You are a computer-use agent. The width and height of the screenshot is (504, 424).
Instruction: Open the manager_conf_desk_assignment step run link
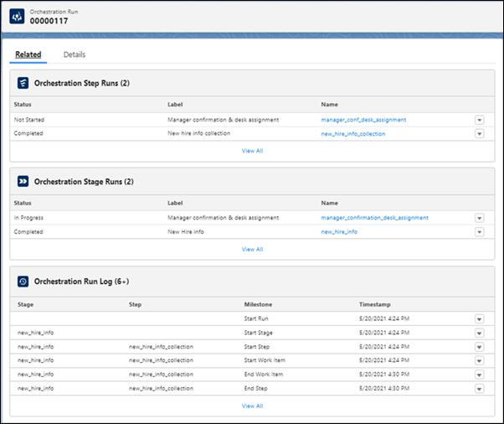pos(363,120)
